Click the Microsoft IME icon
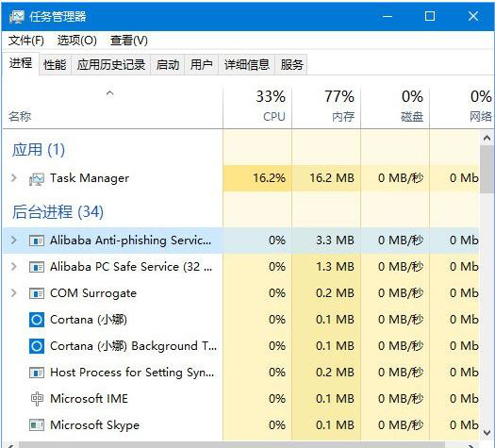The image size is (495, 448). [37, 399]
